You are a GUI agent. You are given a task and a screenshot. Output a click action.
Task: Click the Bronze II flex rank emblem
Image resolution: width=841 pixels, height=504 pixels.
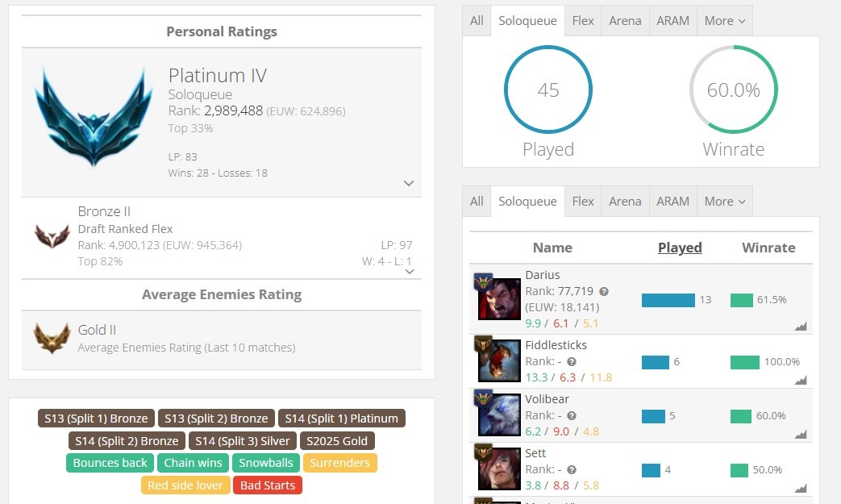coord(52,236)
